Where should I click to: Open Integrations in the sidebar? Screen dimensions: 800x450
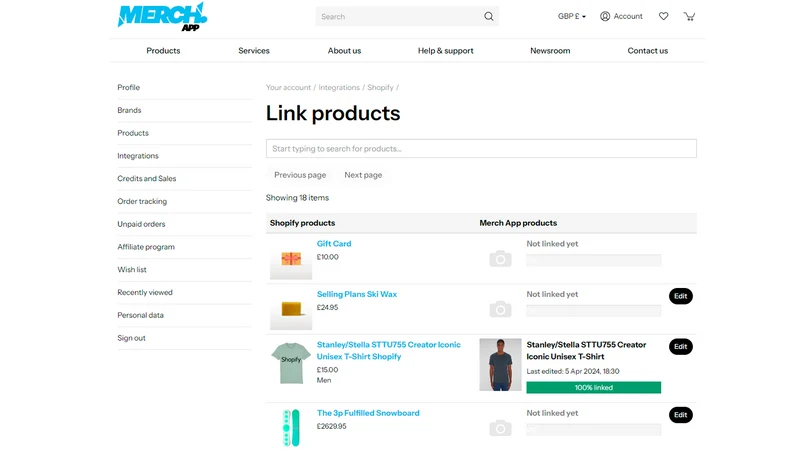138,156
